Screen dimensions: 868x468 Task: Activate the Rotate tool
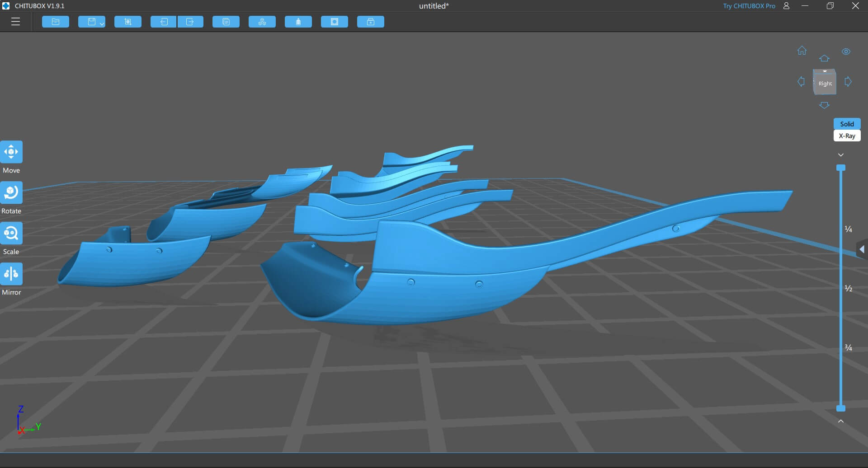(x=11, y=193)
